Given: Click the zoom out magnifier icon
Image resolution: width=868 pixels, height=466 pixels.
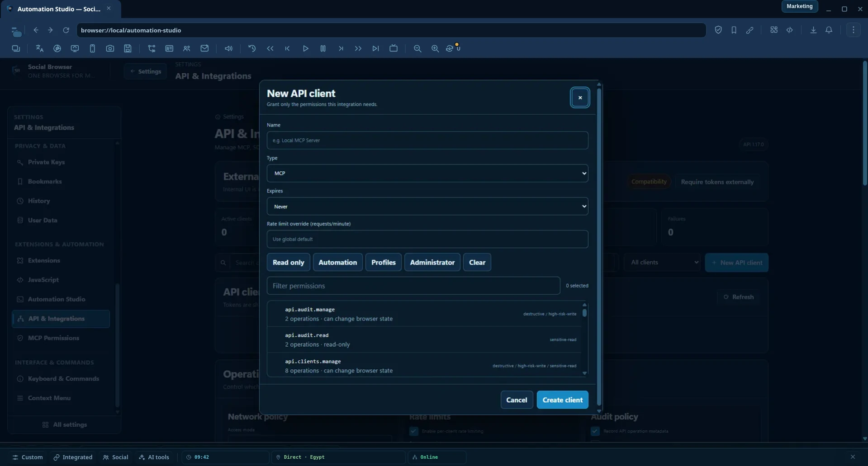Looking at the screenshot, I should [x=417, y=48].
